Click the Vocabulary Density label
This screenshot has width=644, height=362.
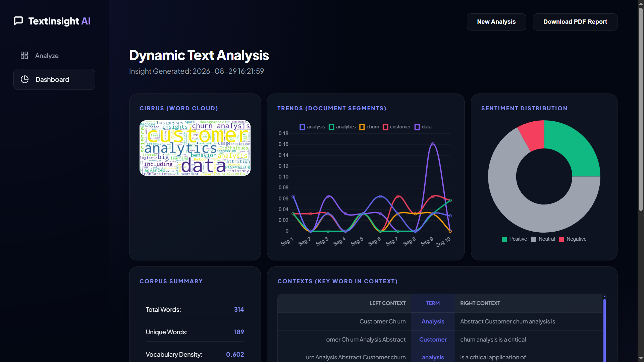(x=174, y=354)
